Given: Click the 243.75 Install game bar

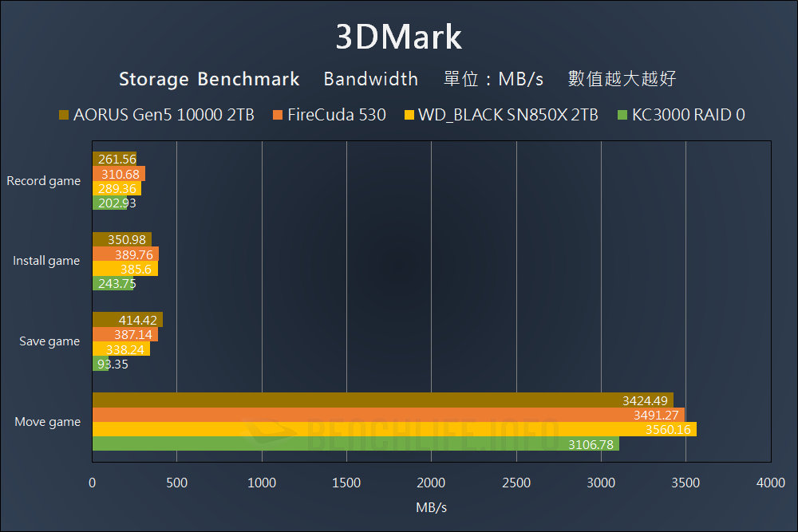Looking at the screenshot, I should tap(113, 283).
